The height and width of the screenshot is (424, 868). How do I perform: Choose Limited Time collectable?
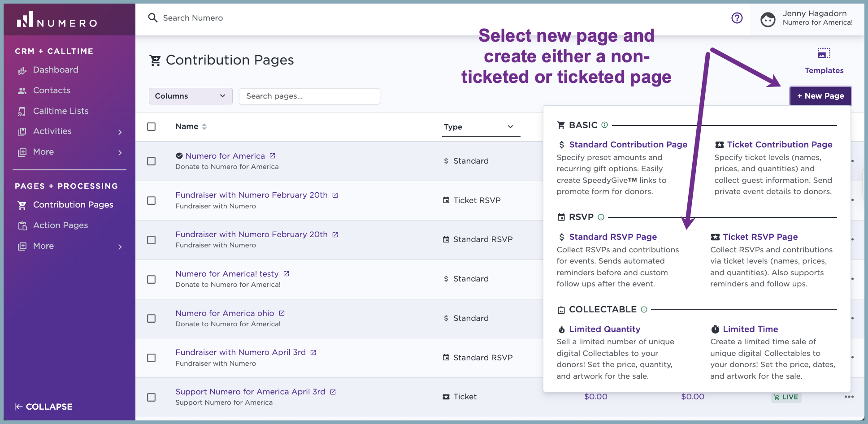coord(750,329)
